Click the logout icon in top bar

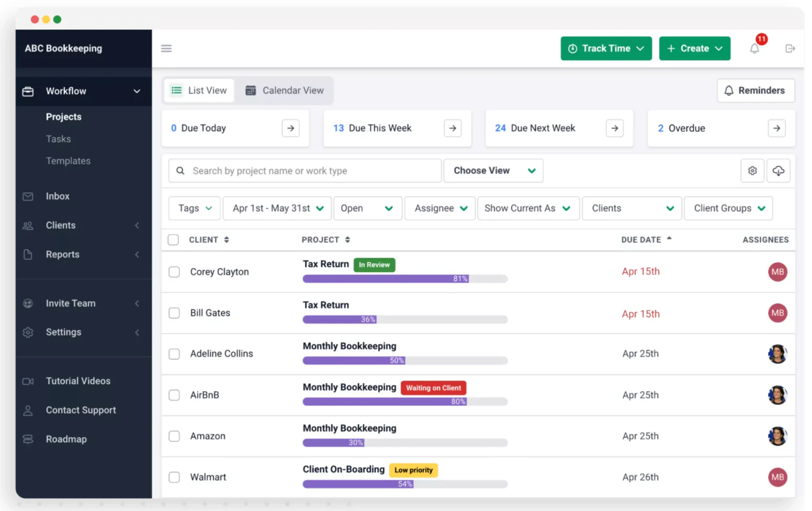790,49
